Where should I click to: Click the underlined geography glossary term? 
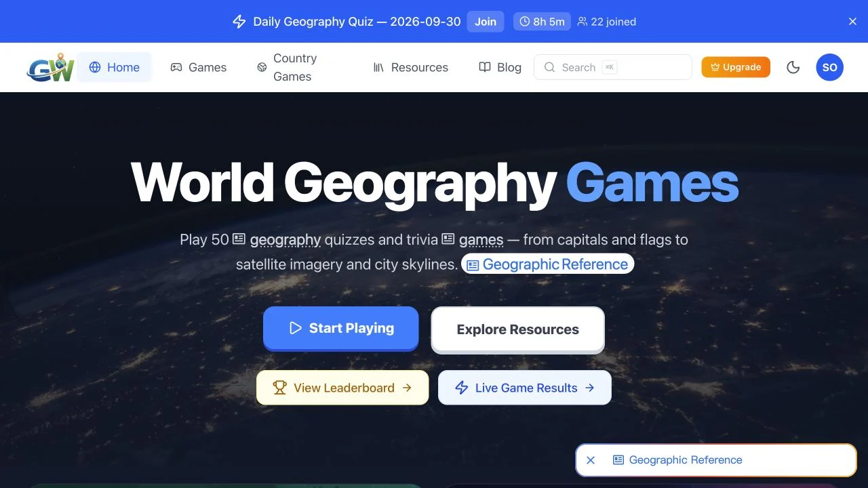(x=285, y=240)
